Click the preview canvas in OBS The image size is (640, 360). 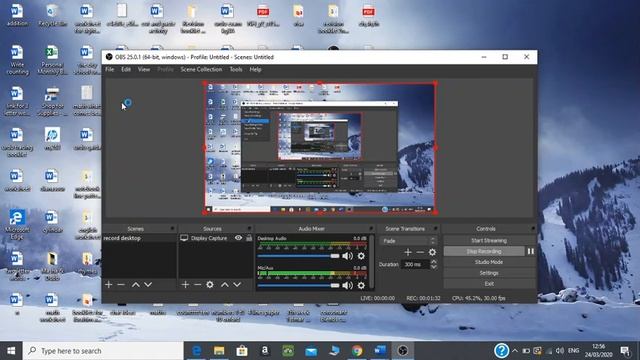click(320, 148)
